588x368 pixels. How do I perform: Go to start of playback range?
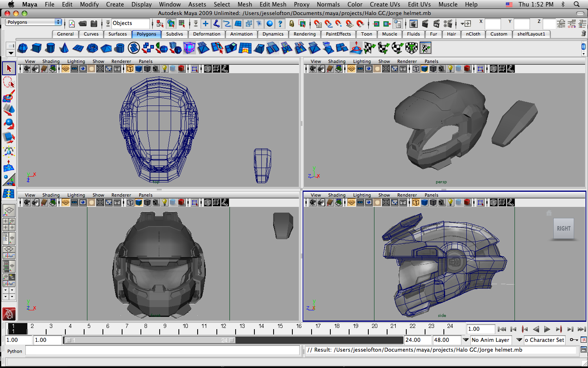(502, 329)
